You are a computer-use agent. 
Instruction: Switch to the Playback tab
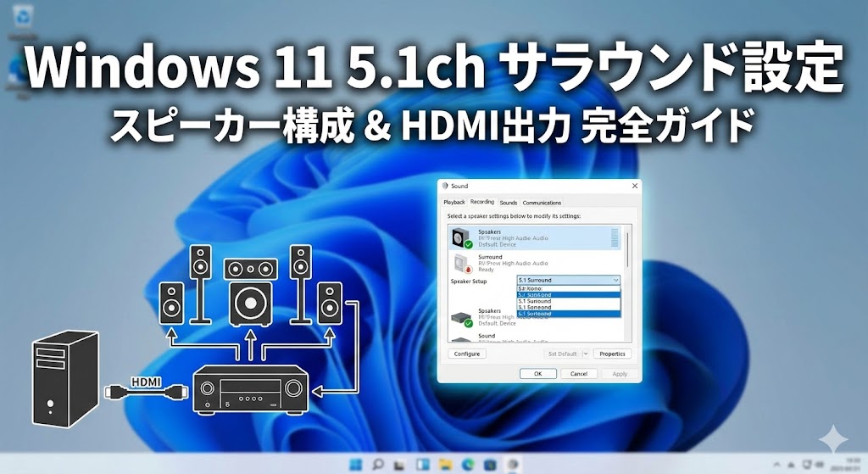[454, 203]
